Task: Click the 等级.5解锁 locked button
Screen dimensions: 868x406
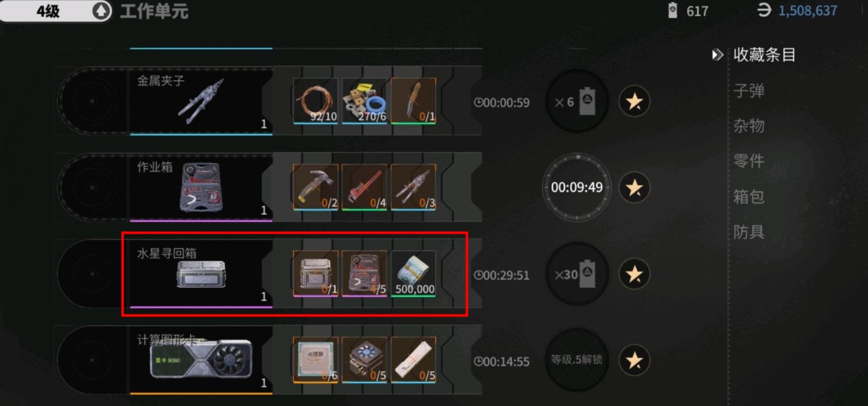Action: tap(577, 360)
